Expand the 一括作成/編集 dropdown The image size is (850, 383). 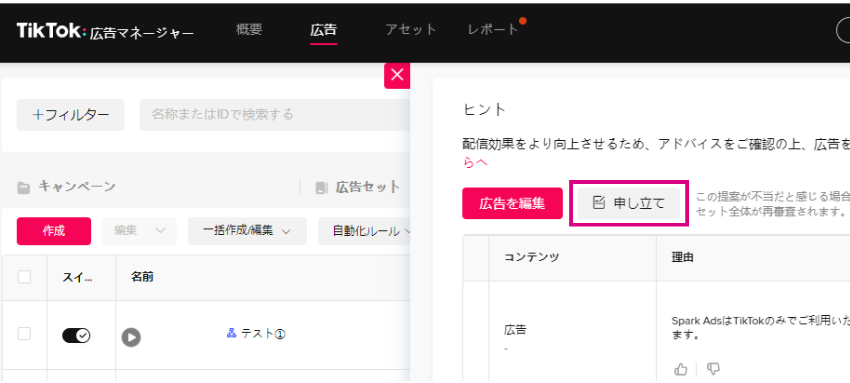pos(247,231)
